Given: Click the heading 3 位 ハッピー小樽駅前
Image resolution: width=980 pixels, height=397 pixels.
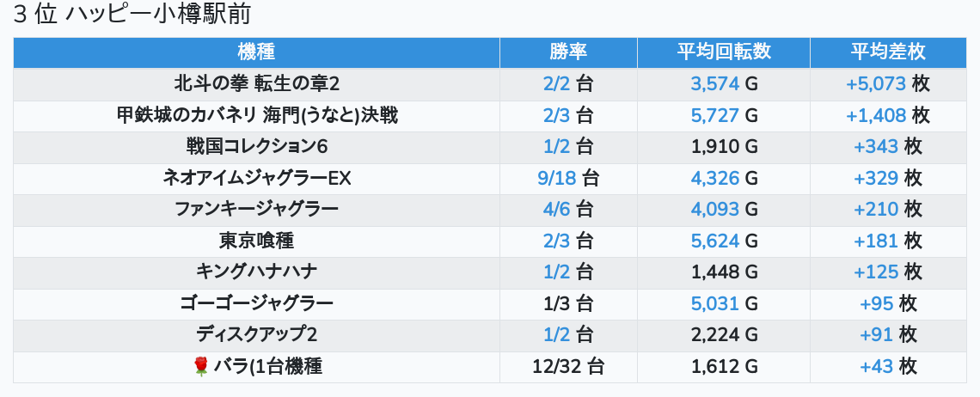Looking at the screenshot, I should [132, 15].
